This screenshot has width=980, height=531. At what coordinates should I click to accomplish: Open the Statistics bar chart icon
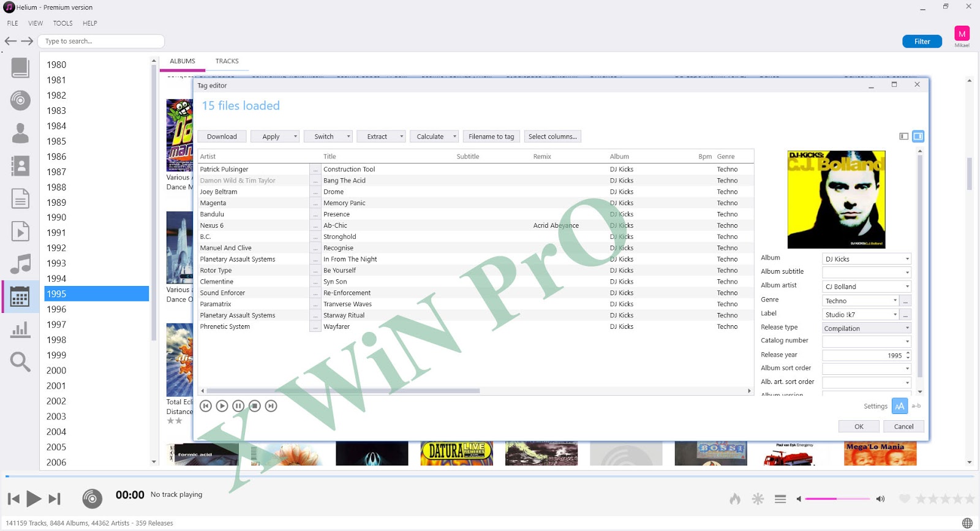[x=20, y=330]
